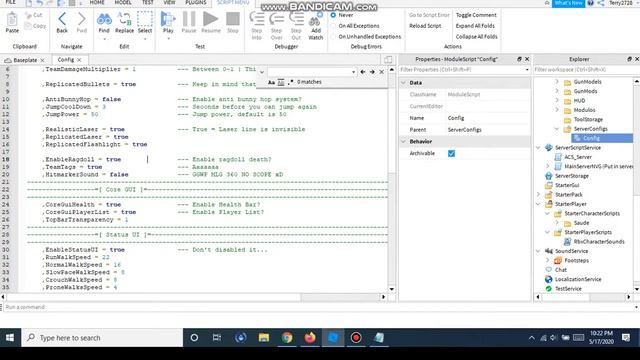640x360 pixels.
Task: Click Toggle Comment action
Action: (x=476, y=15)
